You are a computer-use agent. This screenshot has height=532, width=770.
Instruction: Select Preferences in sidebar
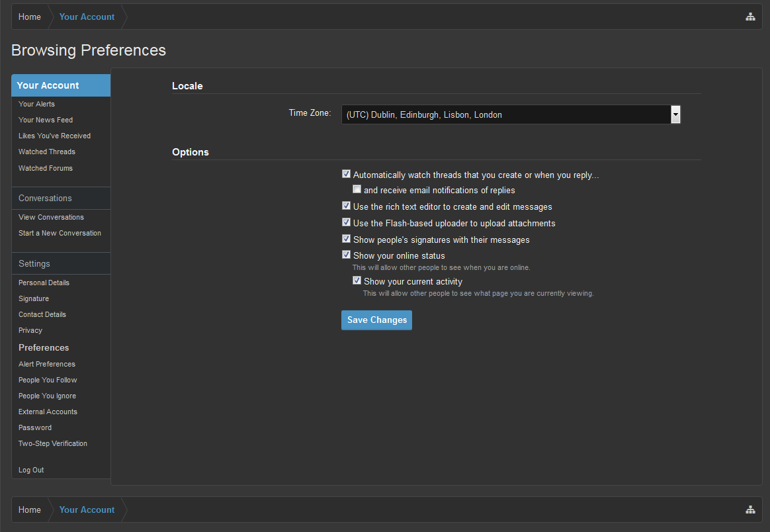tap(44, 348)
